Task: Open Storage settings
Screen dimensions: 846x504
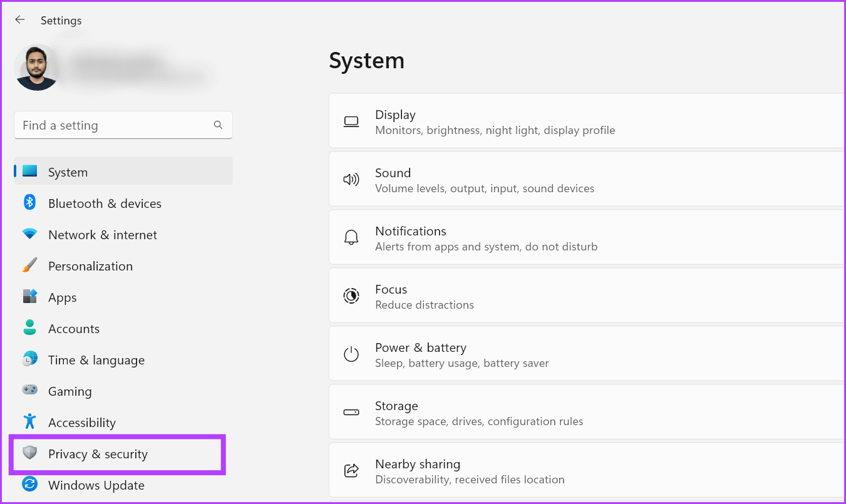Action: point(587,413)
